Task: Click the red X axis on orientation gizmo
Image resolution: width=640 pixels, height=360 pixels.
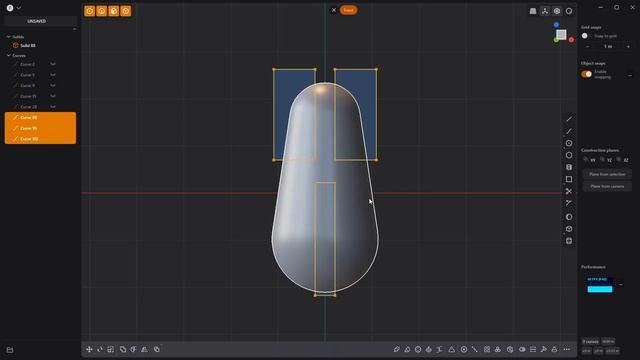Action: tap(571, 40)
